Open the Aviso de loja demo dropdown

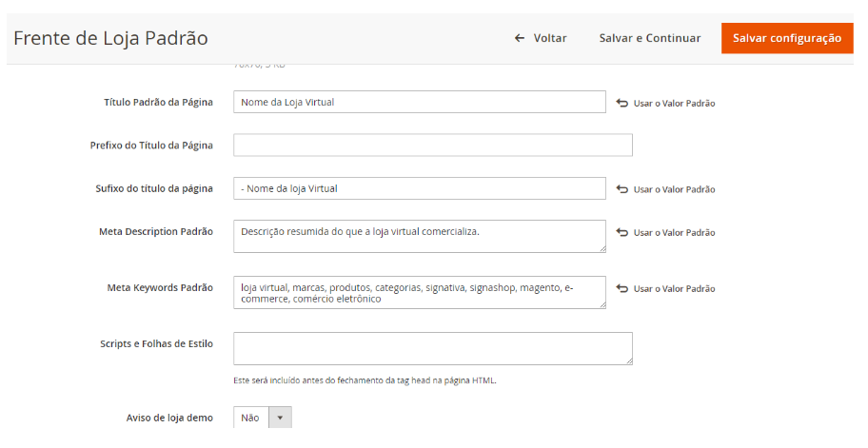click(262, 418)
